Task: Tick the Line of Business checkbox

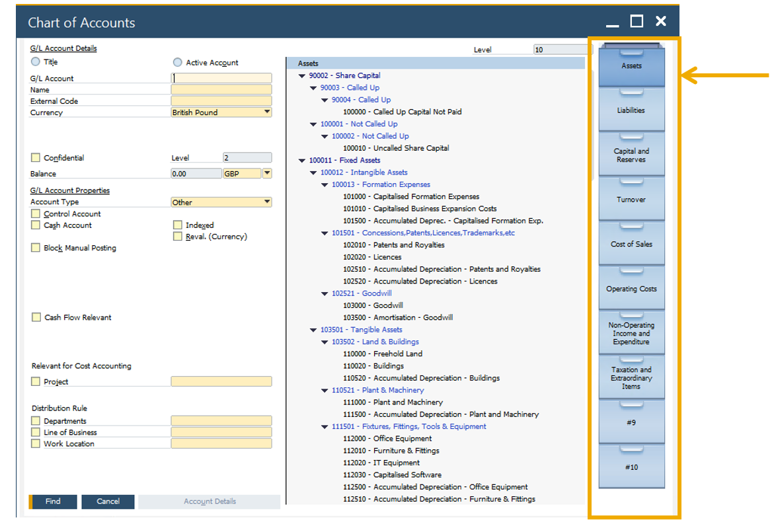Action: click(x=36, y=432)
